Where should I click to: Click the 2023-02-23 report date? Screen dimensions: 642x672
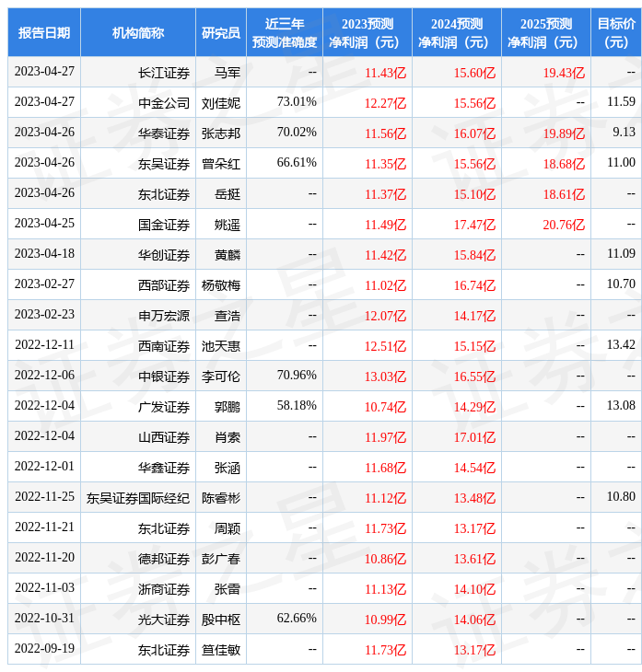coord(44,315)
